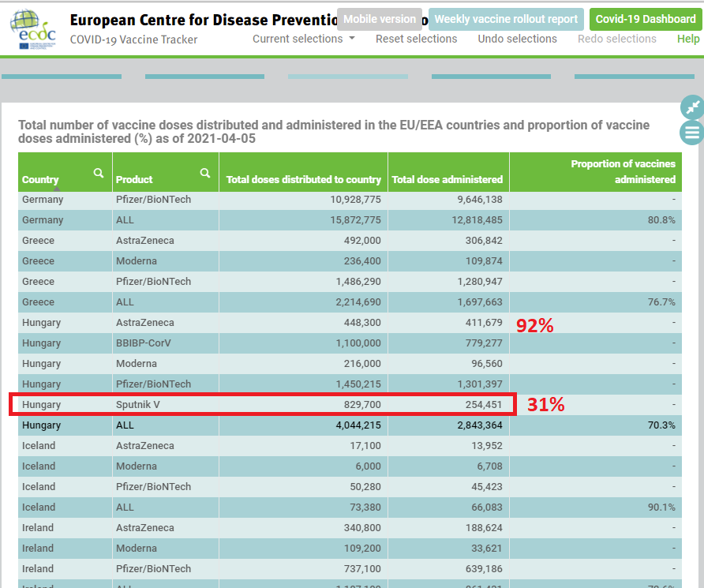
Task: Sort by the Country column header
Action: coord(40,179)
